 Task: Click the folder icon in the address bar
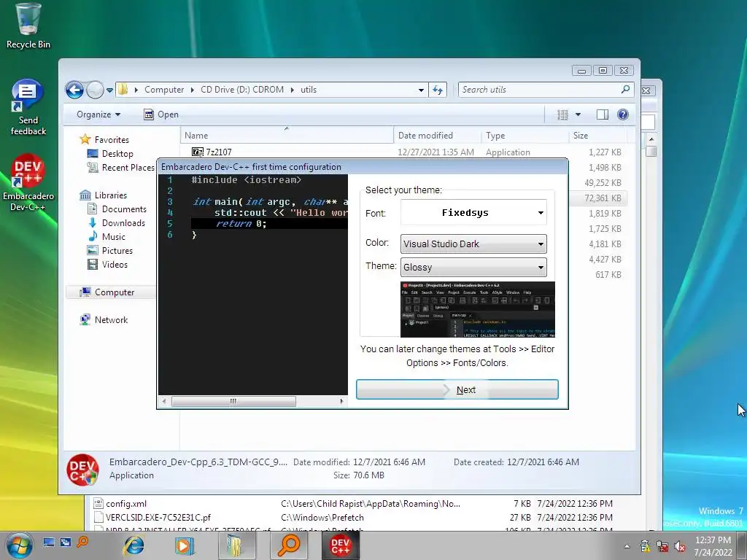click(x=123, y=90)
